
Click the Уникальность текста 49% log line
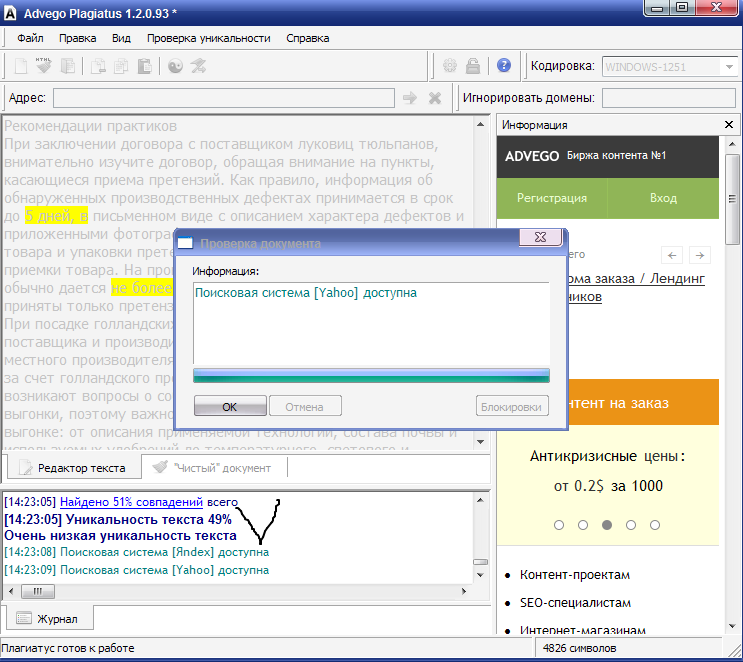click(x=118, y=520)
